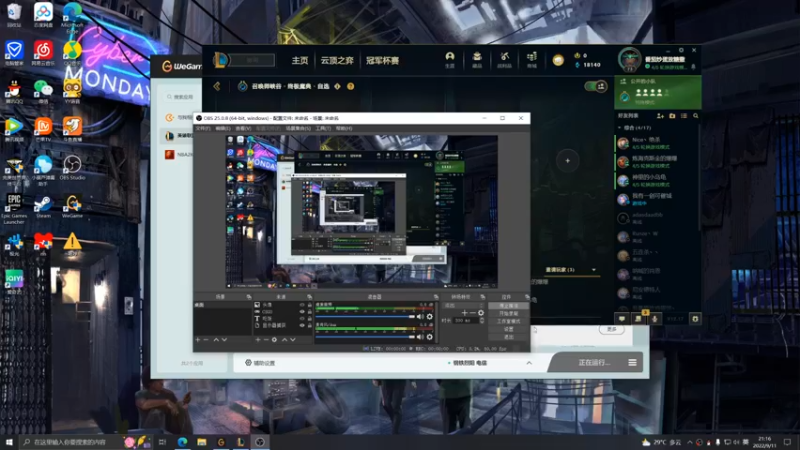The width and height of the screenshot is (800, 450).
Task: Toggle visibility eye of first OBS source
Action: pyautogui.click(x=302, y=305)
